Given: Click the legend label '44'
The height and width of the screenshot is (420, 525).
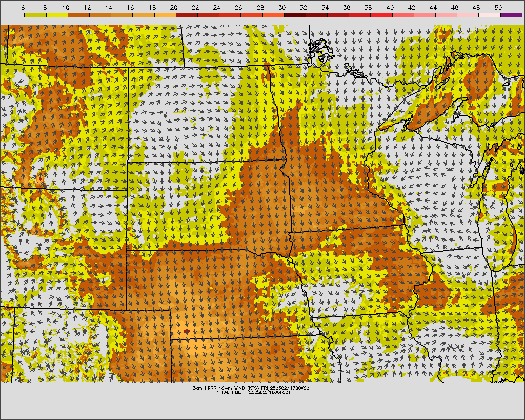Looking at the screenshot, I should click(x=433, y=7).
